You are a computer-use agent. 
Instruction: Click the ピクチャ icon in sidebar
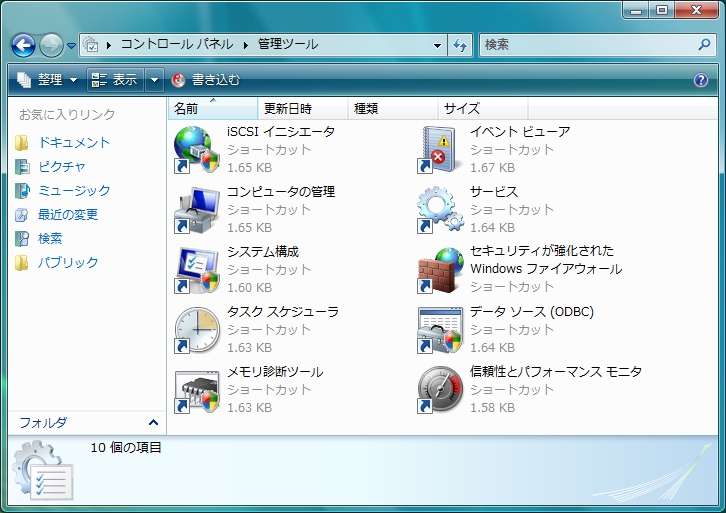click(21, 167)
